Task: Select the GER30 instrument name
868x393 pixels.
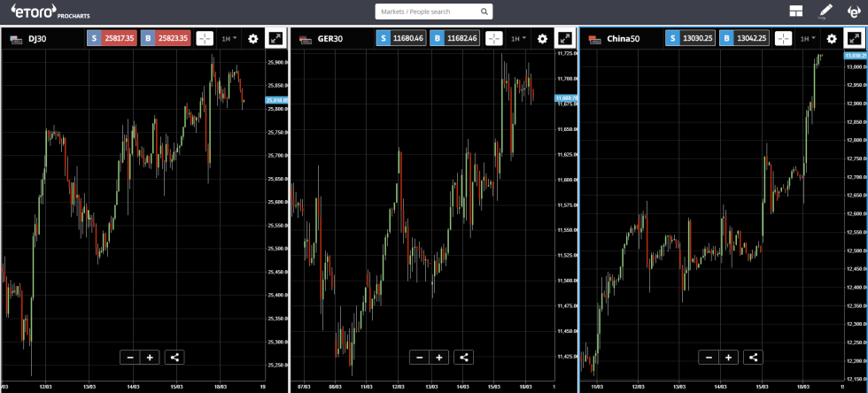Action: point(331,39)
